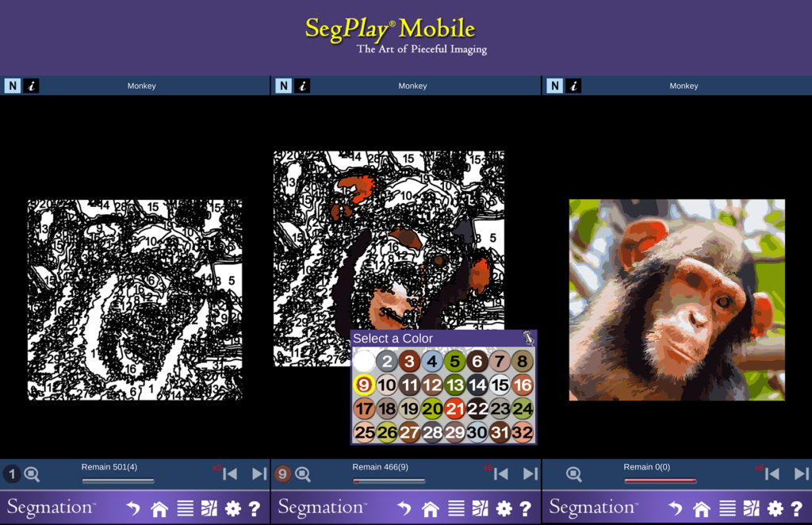The image size is (812, 525).
Task: Click the pushpin icon in Select a Color
Action: (x=527, y=338)
